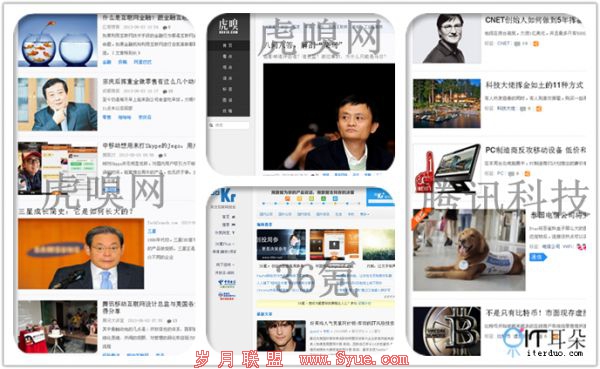Expand the 更多 dropdown in 36Kr nav bar
Screen dimensions: 600x369
click(364, 214)
